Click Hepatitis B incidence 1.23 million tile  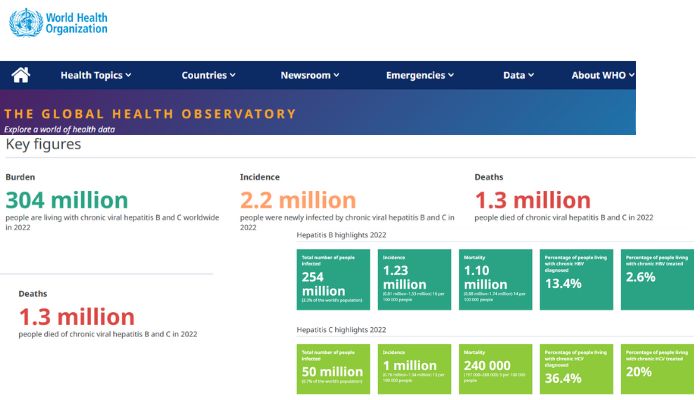click(413, 279)
